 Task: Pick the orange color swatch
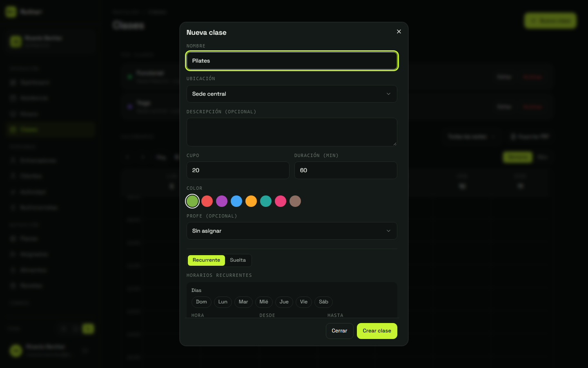point(251,201)
